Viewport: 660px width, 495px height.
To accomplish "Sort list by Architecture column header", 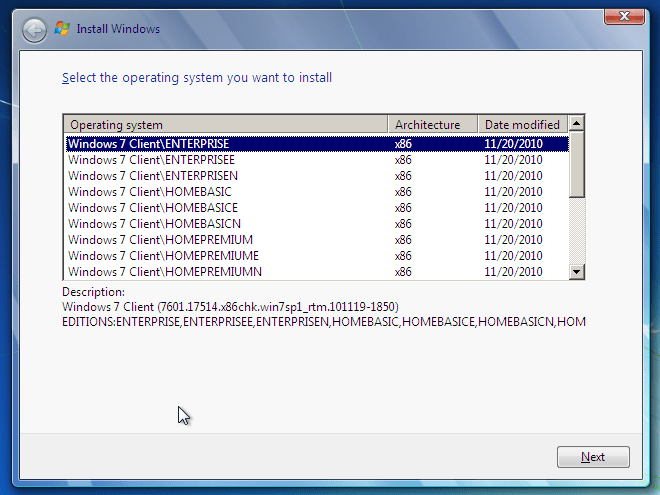I will (x=433, y=125).
